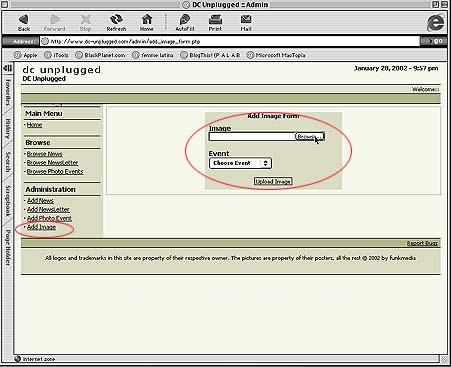The width and height of the screenshot is (451, 367).
Task: Open the Apple favorites bar link
Action: click(26, 55)
